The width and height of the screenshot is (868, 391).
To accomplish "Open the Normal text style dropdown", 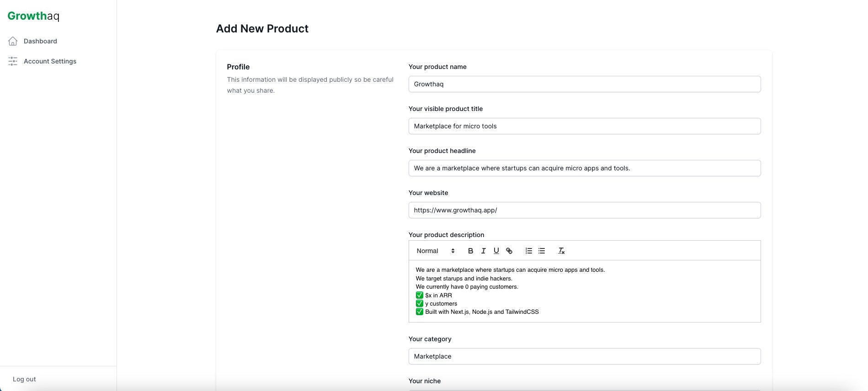I will (x=436, y=251).
